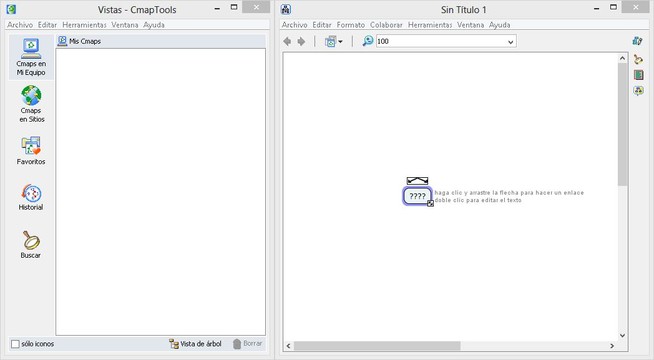Select Cmaps en Sitios globe icon
The image size is (654, 360).
click(x=31, y=96)
